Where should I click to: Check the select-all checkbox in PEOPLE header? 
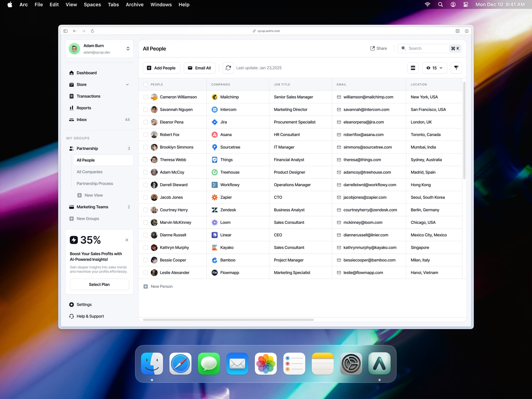click(145, 85)
